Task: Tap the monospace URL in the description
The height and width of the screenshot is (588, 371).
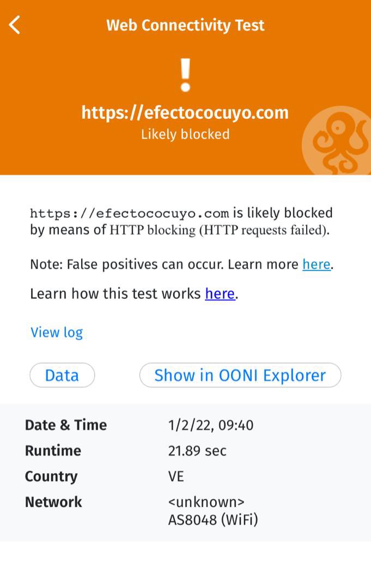Action: [130, 213]
